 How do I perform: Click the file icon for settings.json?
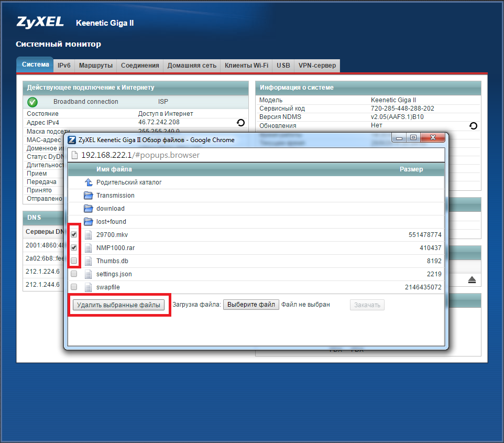click(89, 274)
